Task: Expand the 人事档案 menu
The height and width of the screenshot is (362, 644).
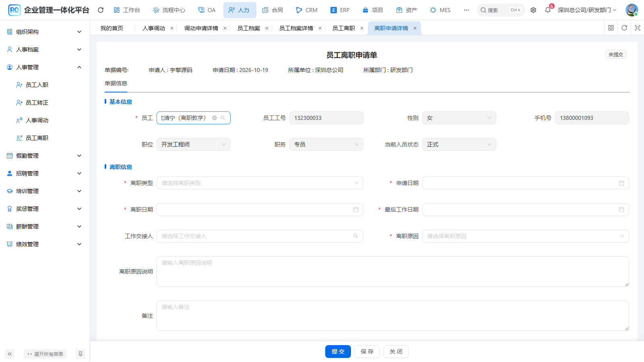Action: (45, 49)
